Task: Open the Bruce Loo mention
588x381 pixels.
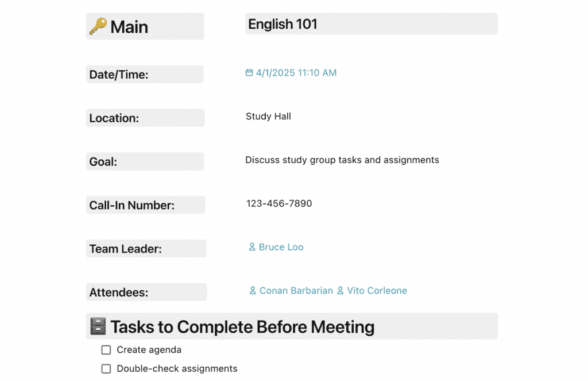Action: coord(281,247)
